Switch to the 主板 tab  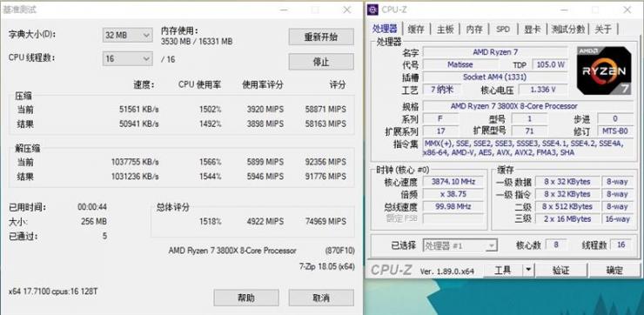tap(446, 30)
